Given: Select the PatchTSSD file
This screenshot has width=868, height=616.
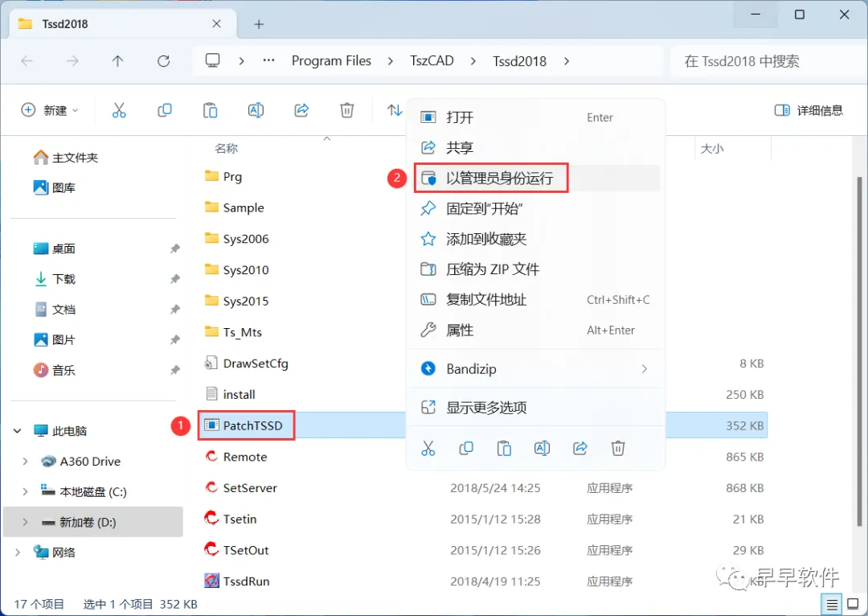Looking at the screenshot, I should click(x=244, y=425).
